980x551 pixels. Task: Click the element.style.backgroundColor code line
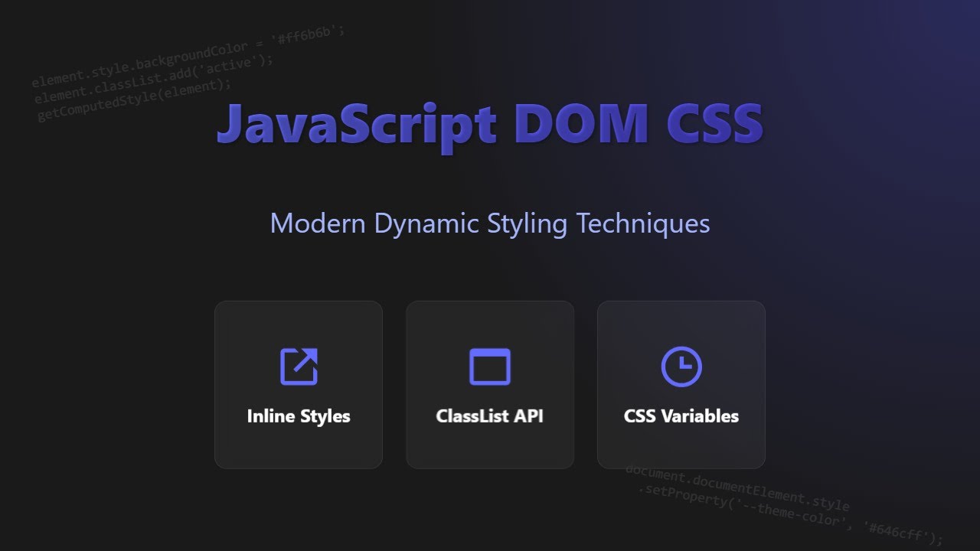pos(189,57)
